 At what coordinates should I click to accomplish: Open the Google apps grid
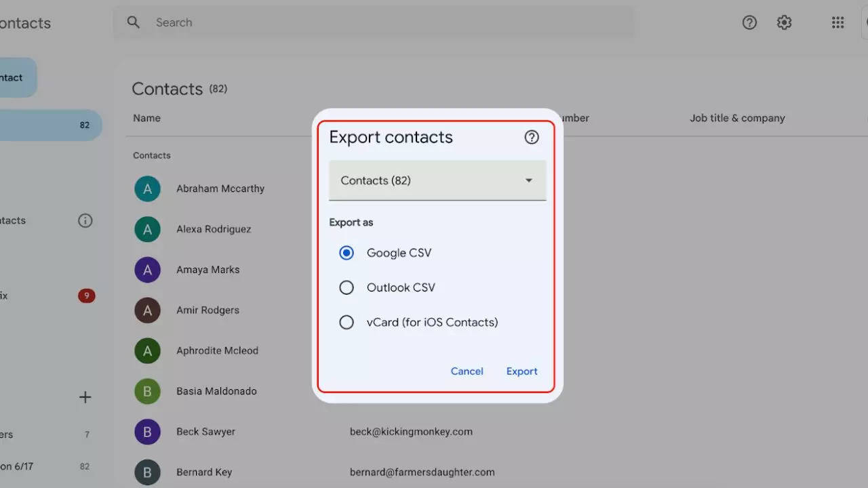837,22
